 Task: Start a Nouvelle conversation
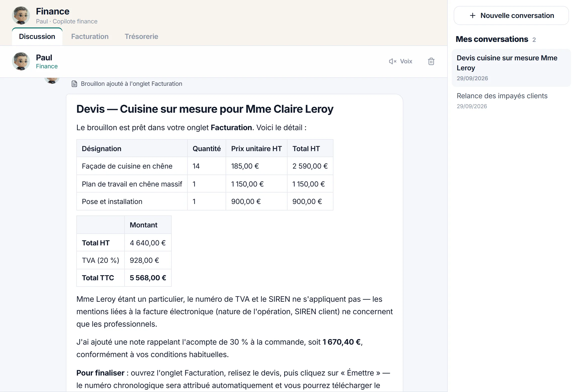tap(511, 15)
